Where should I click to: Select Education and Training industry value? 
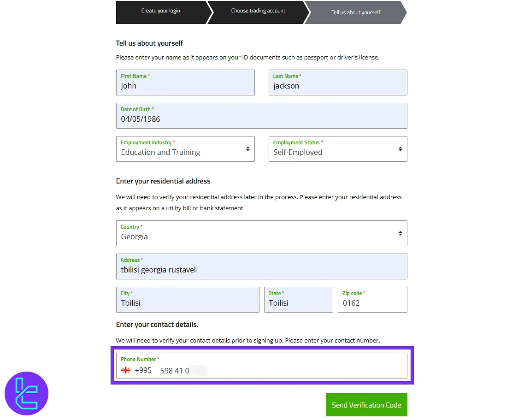(x=160, y=152)
